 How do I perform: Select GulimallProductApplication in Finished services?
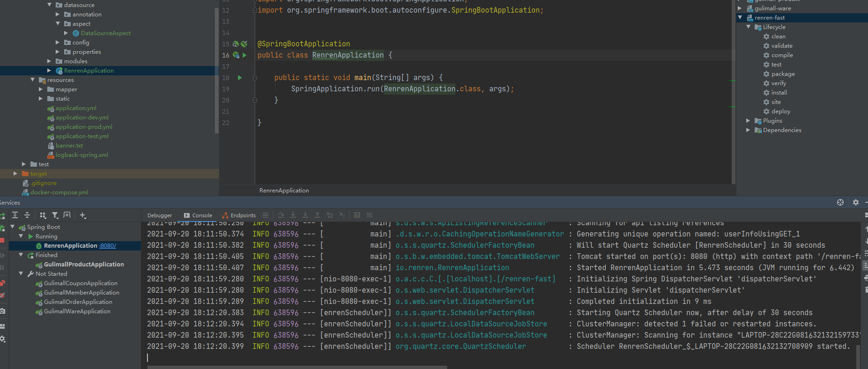(x=84, y=265)
